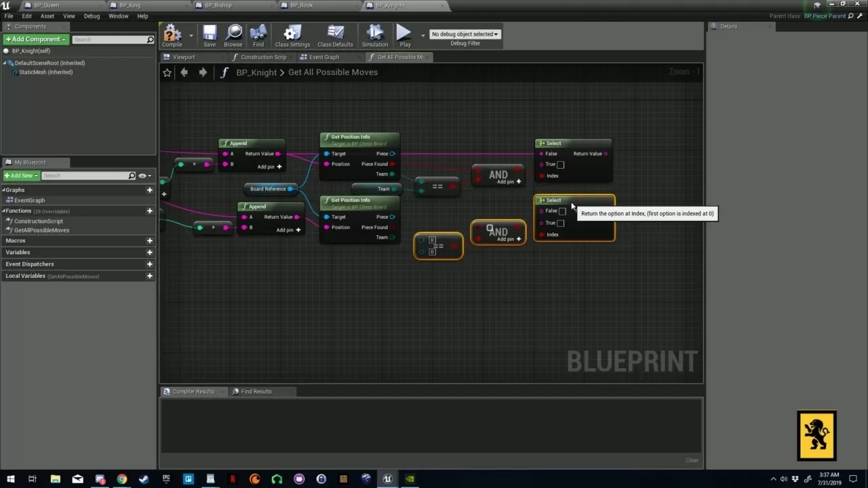
Task: Click the favorite star in the breadcrumb bar
Action: (167, 72)
